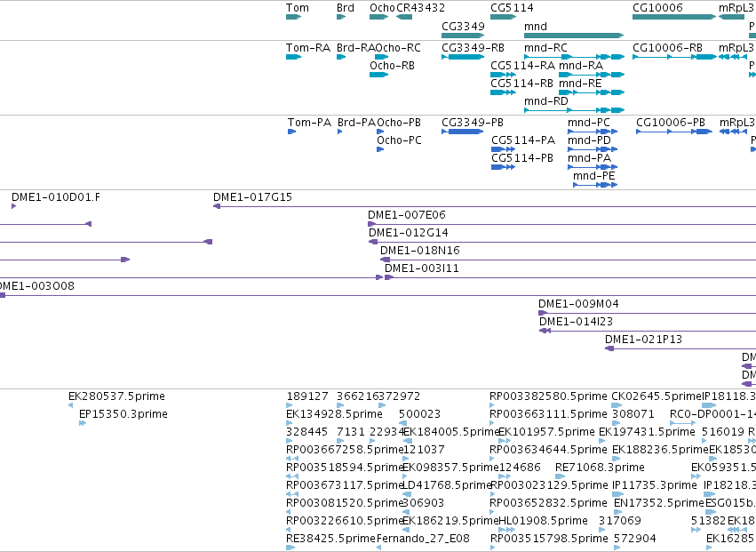The height and width of the screenshot is (552, 756).
Task: Select the CG5114-RB transcript label
Action: [x=522, y=84]
